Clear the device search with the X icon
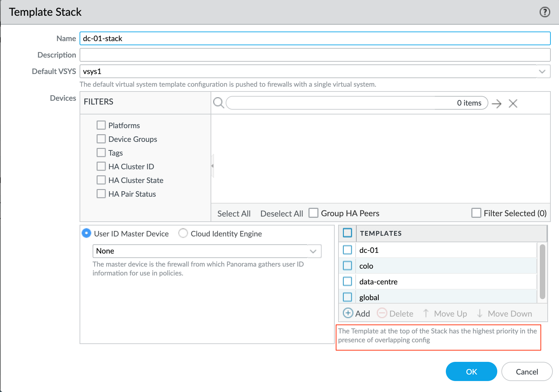 click(x=513, y=103)
